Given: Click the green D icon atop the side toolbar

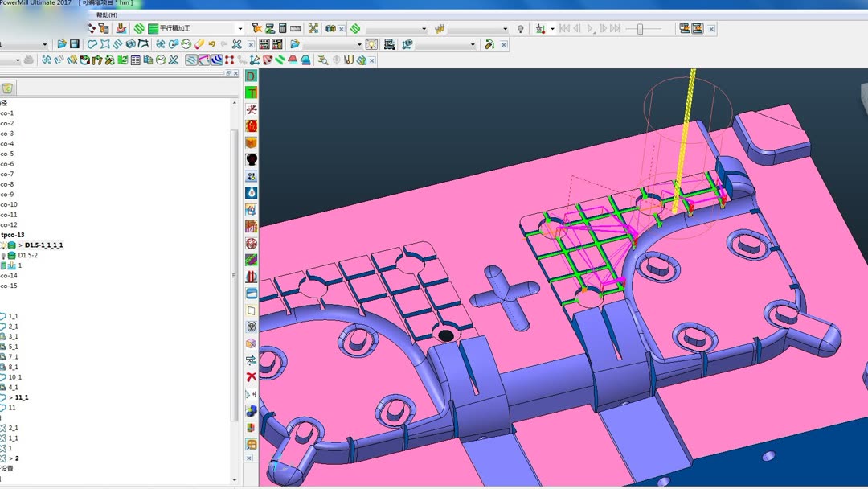Looking at the screenshot, I should coord(252,76).
